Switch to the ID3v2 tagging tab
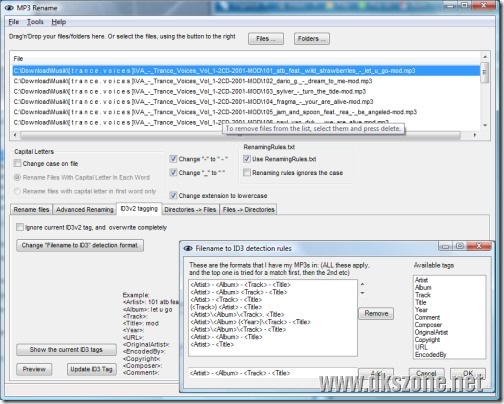The height and width of the screenshot is (404, 504). [139, 209]
